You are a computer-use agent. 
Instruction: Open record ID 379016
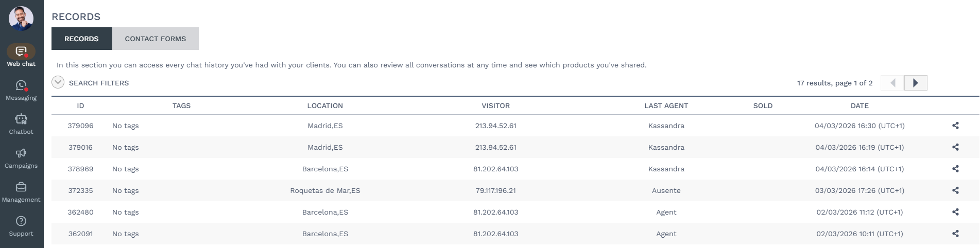(80, 147)
